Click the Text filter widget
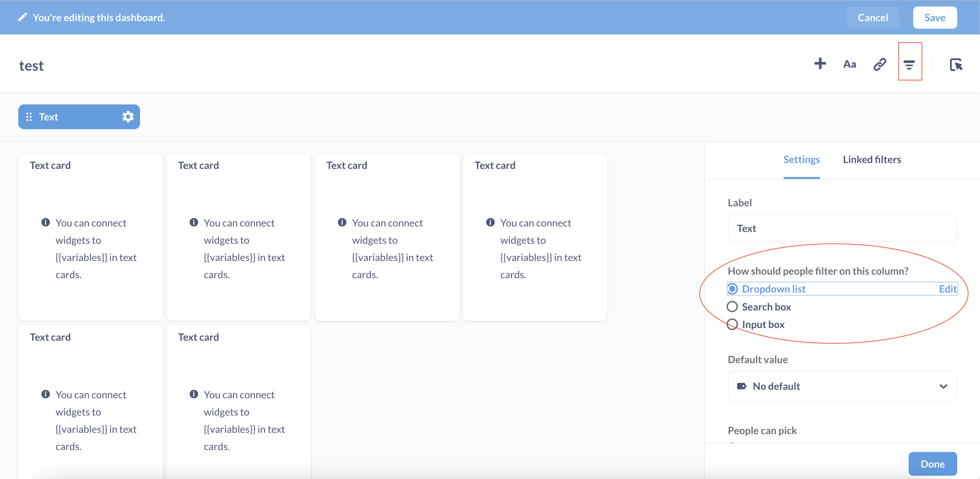The height and width of the screenshot is (479, 980). 79,117
